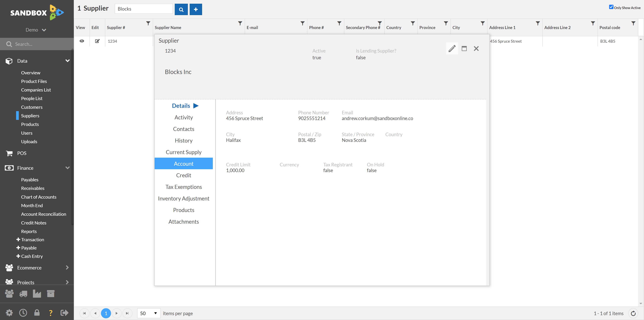Click the supplier search field containing Blocks
Viewport: 644px width, 320px height.
pyautogui.click(x=144, y=9)
